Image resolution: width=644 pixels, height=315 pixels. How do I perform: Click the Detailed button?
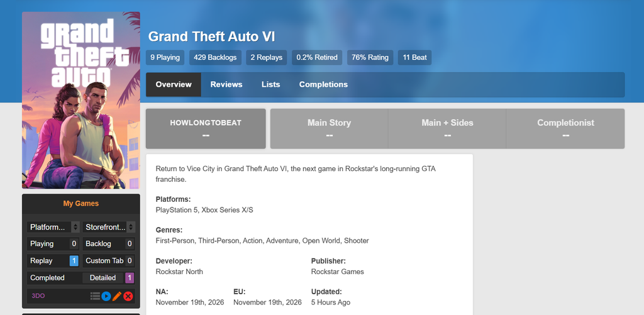coord(108,277)
